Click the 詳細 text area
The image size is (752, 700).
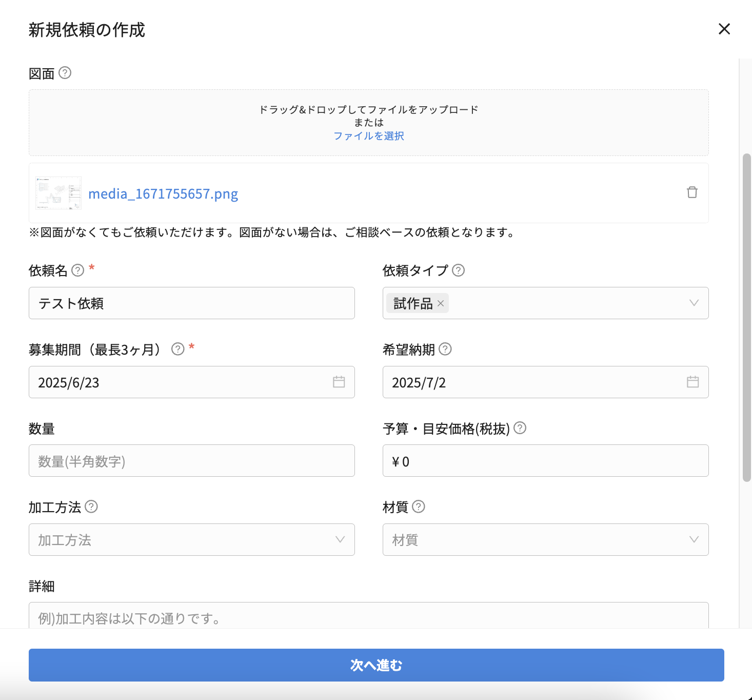pos(369,615)
